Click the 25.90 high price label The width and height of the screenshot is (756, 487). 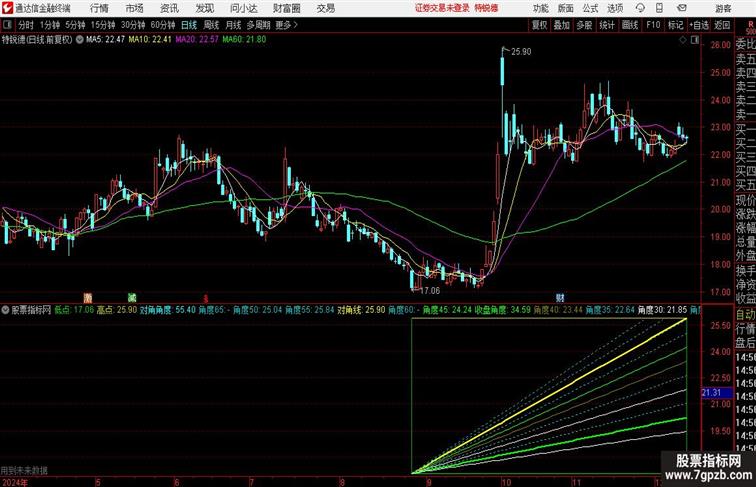[521, 52]
